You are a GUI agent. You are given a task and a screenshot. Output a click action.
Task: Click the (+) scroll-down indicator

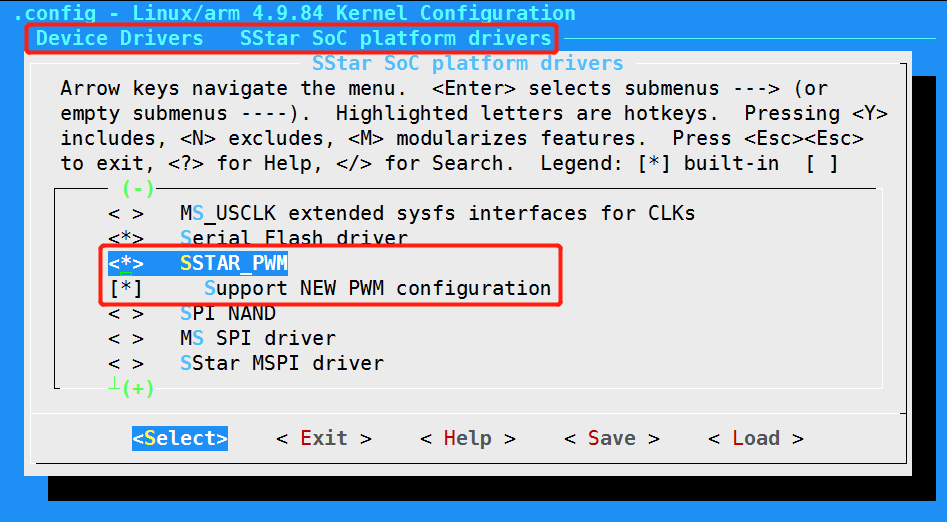[x=138, y=389]
